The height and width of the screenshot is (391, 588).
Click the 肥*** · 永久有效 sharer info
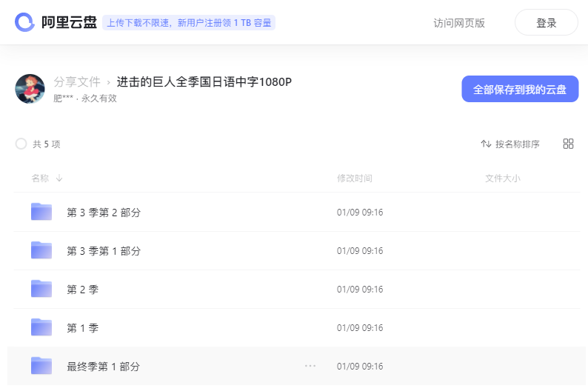84,98
